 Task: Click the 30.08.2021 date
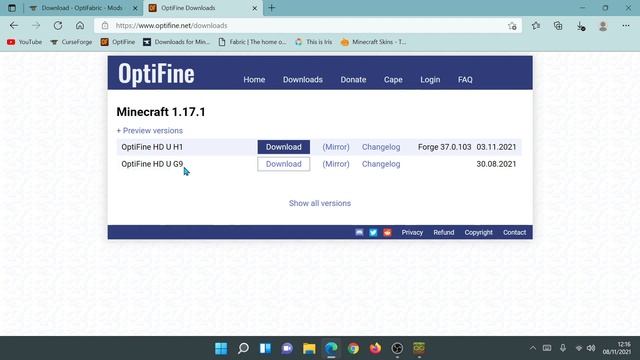pos(496,164)
